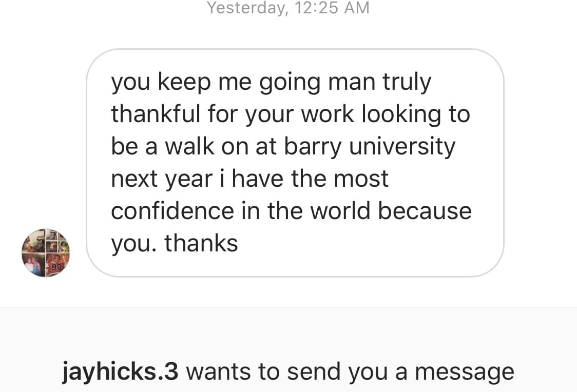The height and width of the screenshot is (392, 577).
Task: Tap the top-left photo of avatar collage
Action: [34, 241]
